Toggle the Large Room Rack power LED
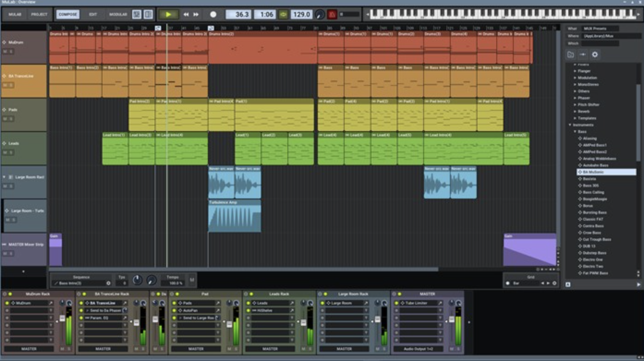 pyautogui.click(x=325, y=294)
